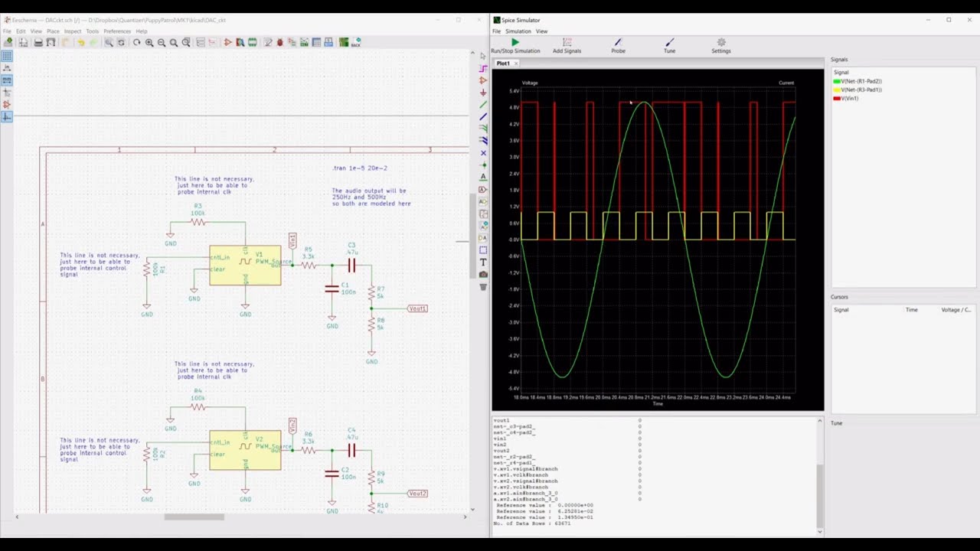The width and height of the screenshot is (980, 551).
Task: Select the Plot1 tab
Action: point(502,64)
